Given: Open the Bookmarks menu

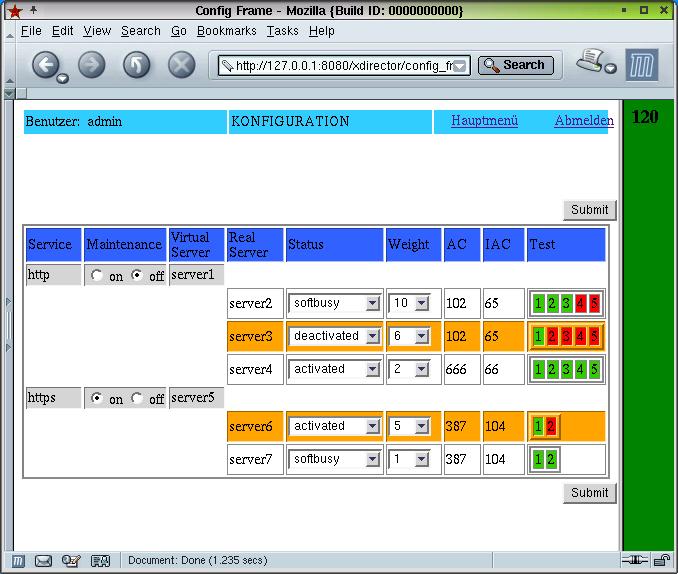Looking at the screenshot, I should click(x=226, y=31).
